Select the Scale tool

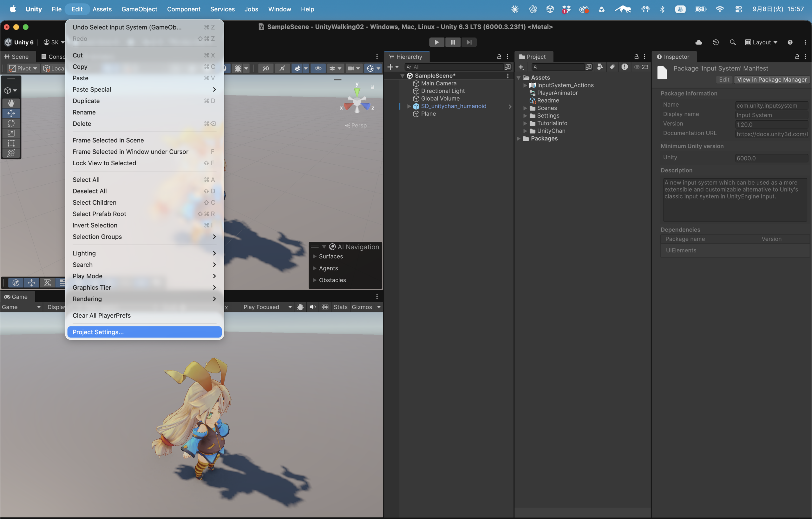[11, 133]
